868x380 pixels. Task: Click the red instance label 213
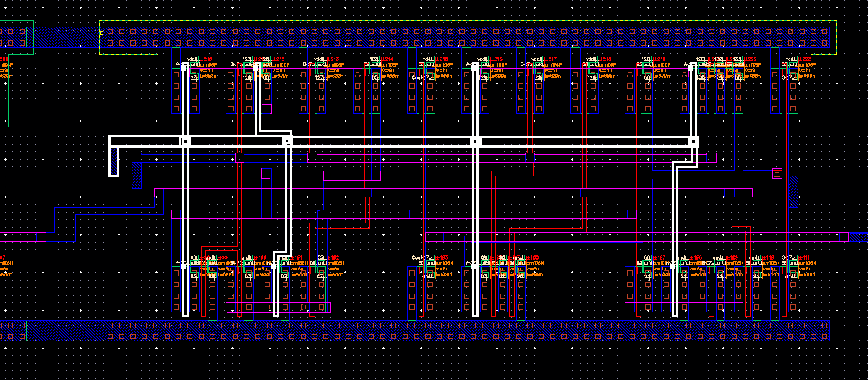point(333,59)
